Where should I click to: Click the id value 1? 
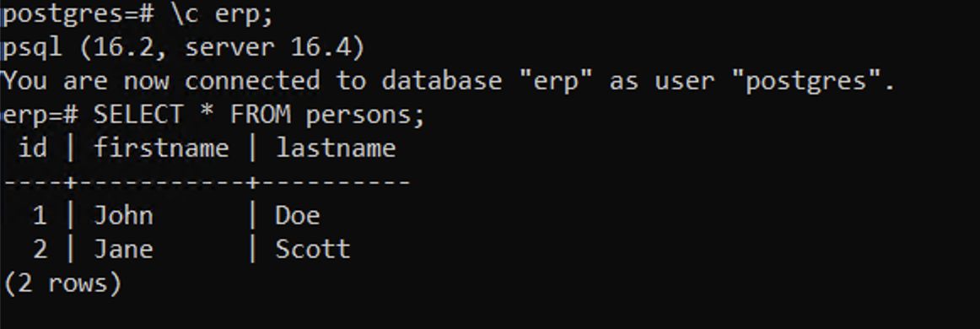tap(40, 216)
